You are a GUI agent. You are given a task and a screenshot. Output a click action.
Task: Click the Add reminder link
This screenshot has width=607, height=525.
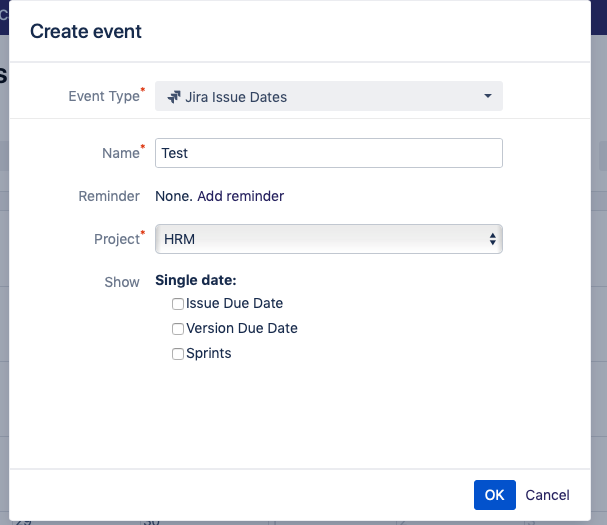point(240,196)
